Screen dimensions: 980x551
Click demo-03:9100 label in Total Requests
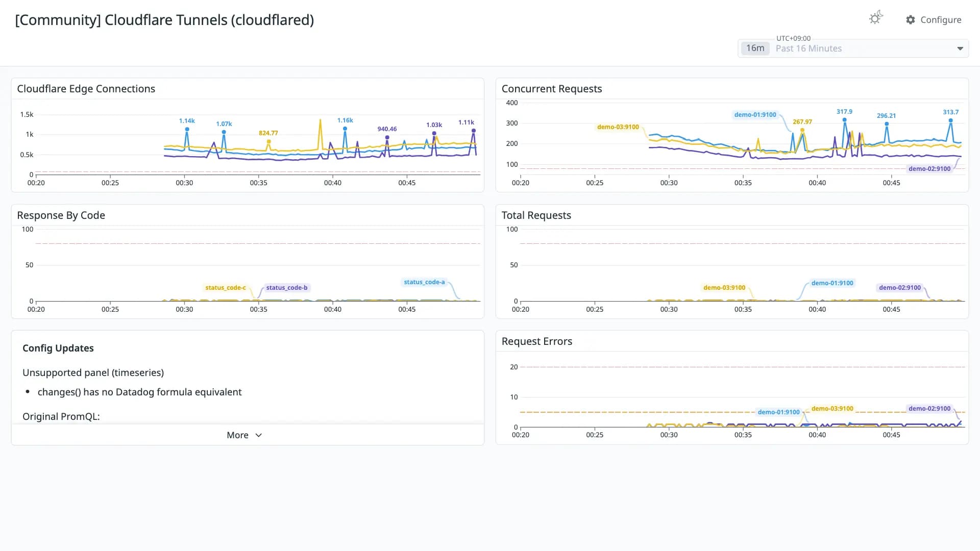pos(724,288)
